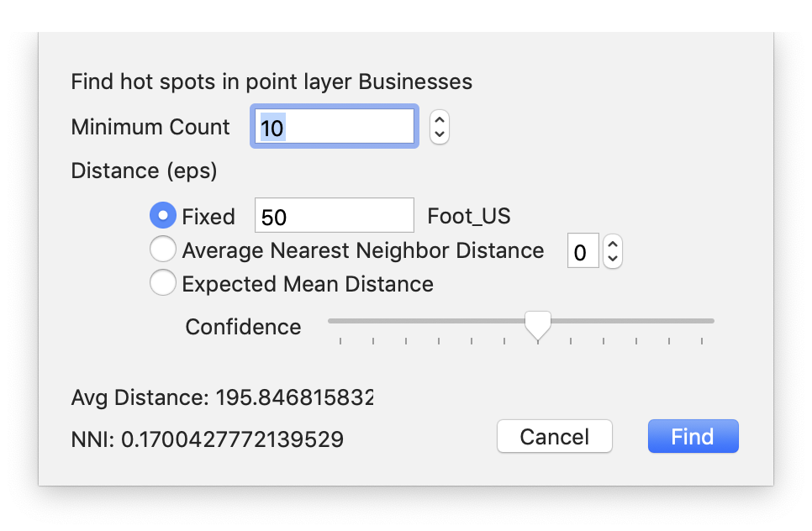This screenshot has height=531, width=812.
Task: Click the leftmost end of the Confidence slider track
Action: click(x=332, y=321)
